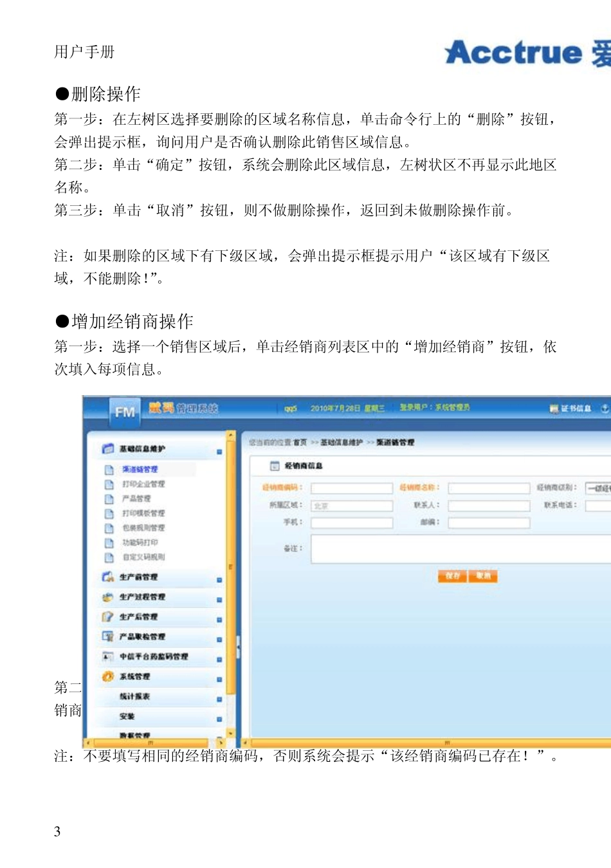Click the 生产后管理 section icon
611x868 pixels.
(108, 617)
